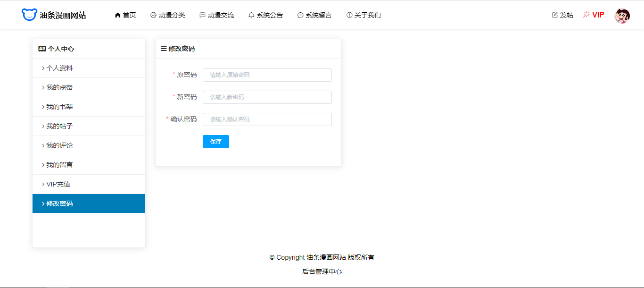Screen dimensions: 644x288
Task: Select 我的点赞 in the personal center menu
Action: 59,87
